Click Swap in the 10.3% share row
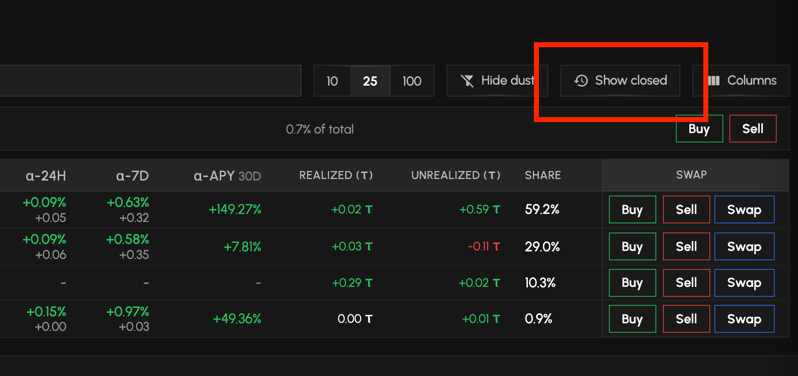 pyautogui.click(x=744, y=283)
